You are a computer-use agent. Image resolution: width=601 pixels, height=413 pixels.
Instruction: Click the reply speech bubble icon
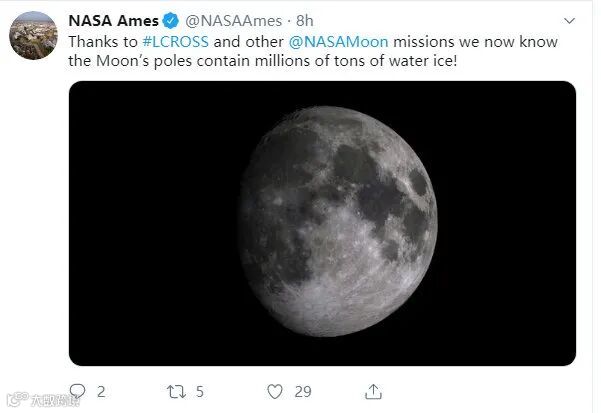pos(77,390)
